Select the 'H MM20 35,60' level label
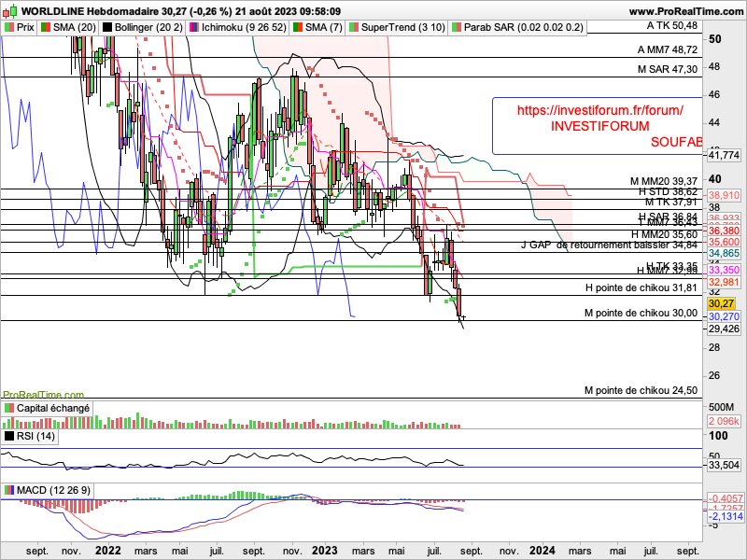Viewport: 747px width, 560px height. [664, 235]
